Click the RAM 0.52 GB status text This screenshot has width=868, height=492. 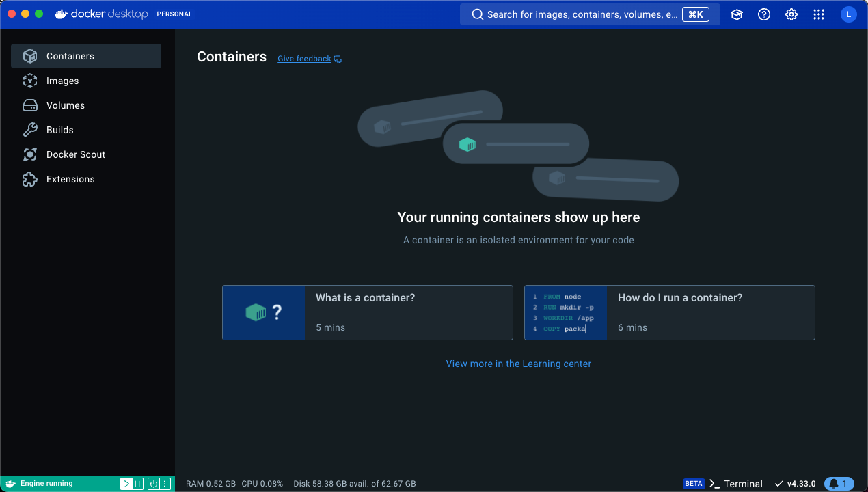pos(211,484)
